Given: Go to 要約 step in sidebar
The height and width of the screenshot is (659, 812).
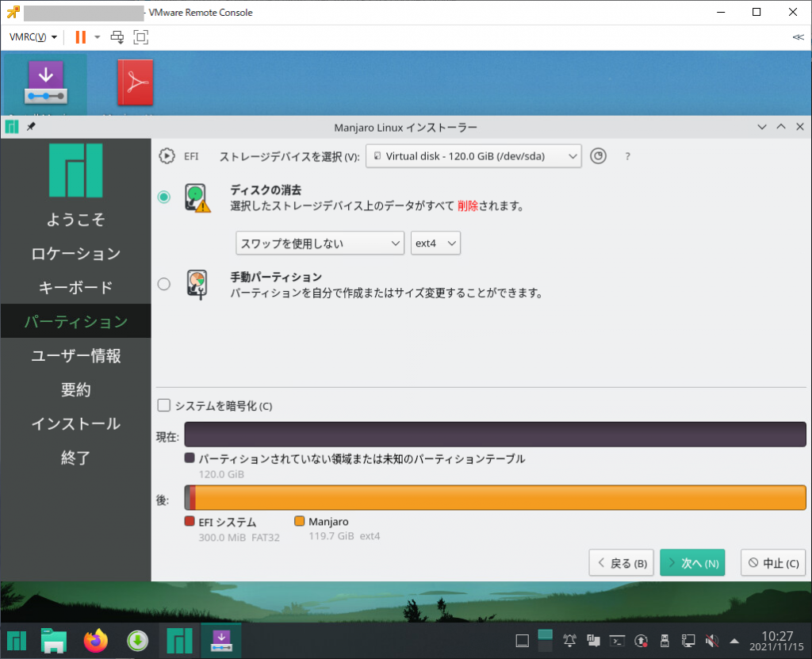Looking at the screenshot, I should coord(75,389).
